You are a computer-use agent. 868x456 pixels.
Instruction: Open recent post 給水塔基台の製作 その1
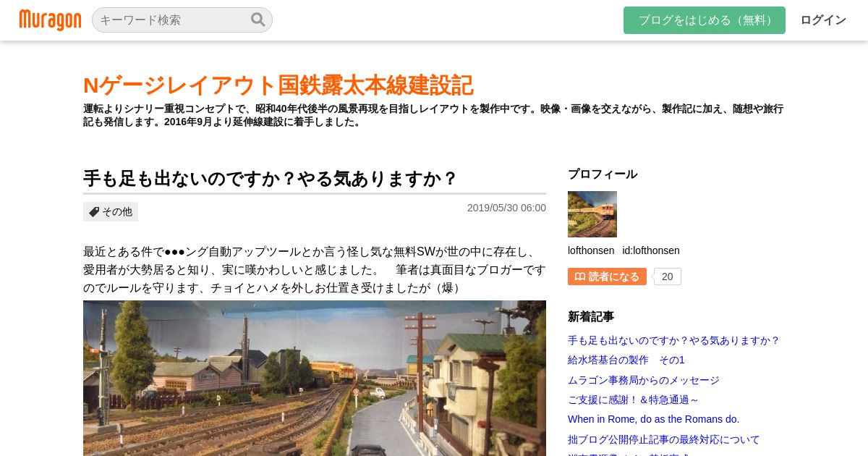[x=626, y=360]
